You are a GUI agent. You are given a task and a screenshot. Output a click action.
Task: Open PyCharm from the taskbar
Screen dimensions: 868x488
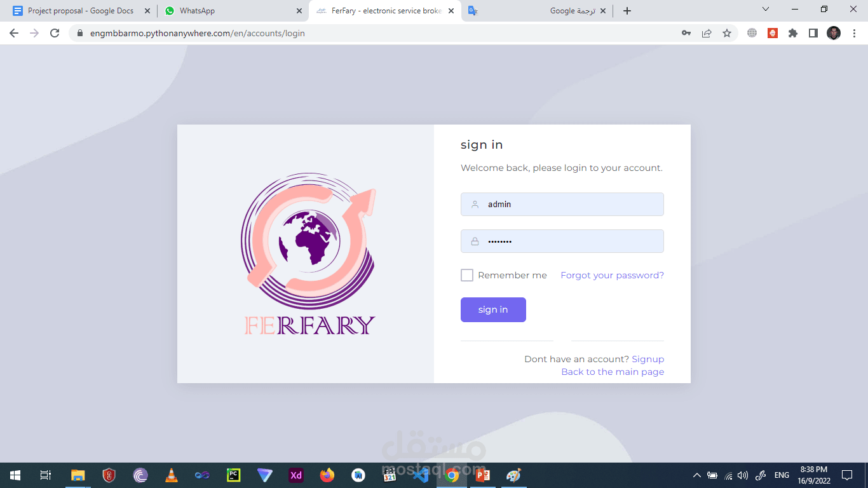[233, 475]
